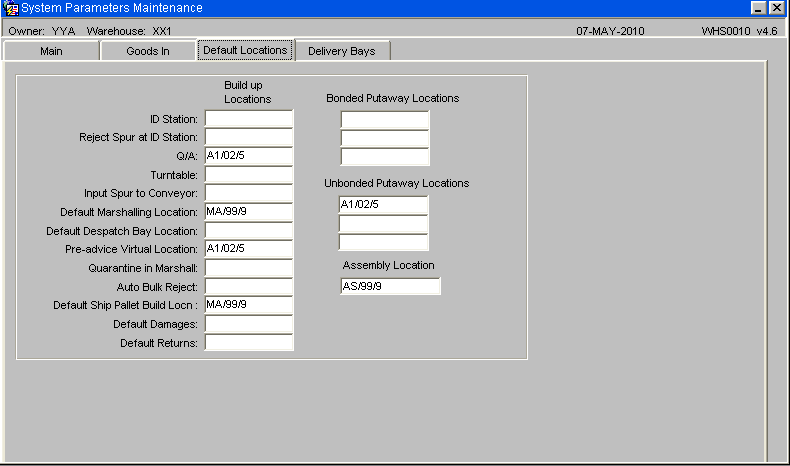Click the ID Station input field
Screen dimensions: 790x466
pyautogui.click(x=249, y=119)
